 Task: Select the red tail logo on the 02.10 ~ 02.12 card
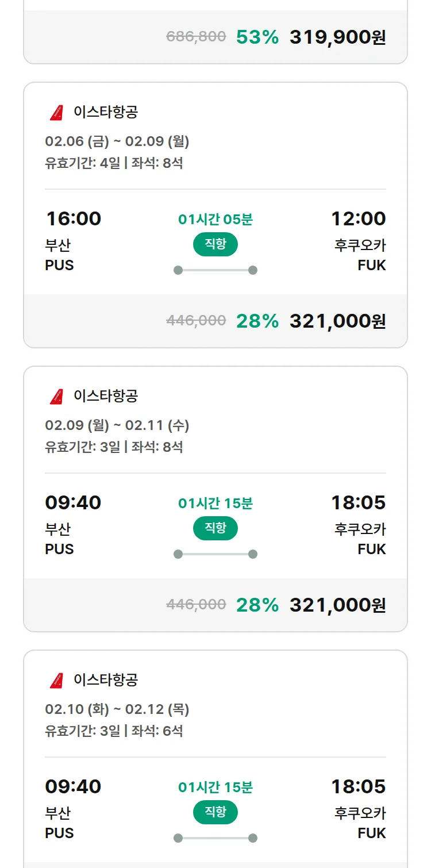(x=56, y=681)
